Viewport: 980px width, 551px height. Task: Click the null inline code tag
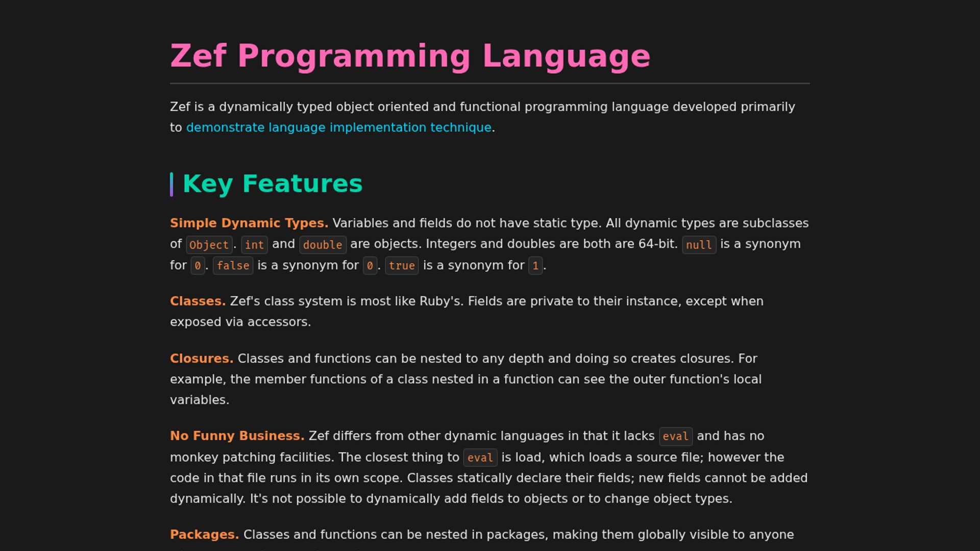point(699,245)
